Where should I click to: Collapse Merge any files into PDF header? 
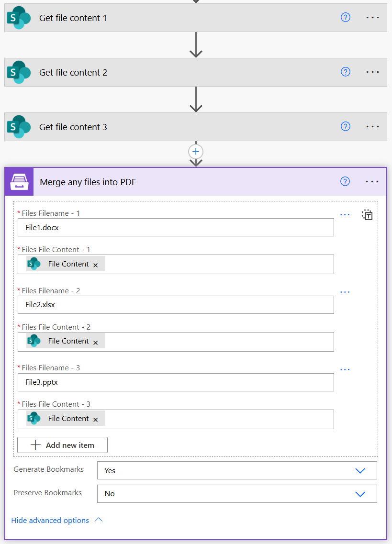click(195, 182)
